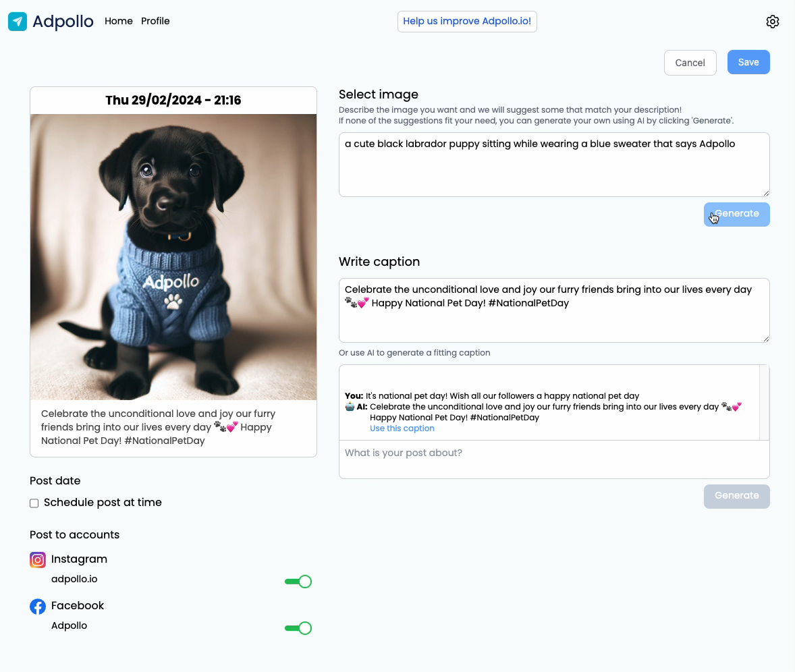This screenshot has height=672, width=795.
Task: Enable Schedule post at time checkbox
Action: 34,503
